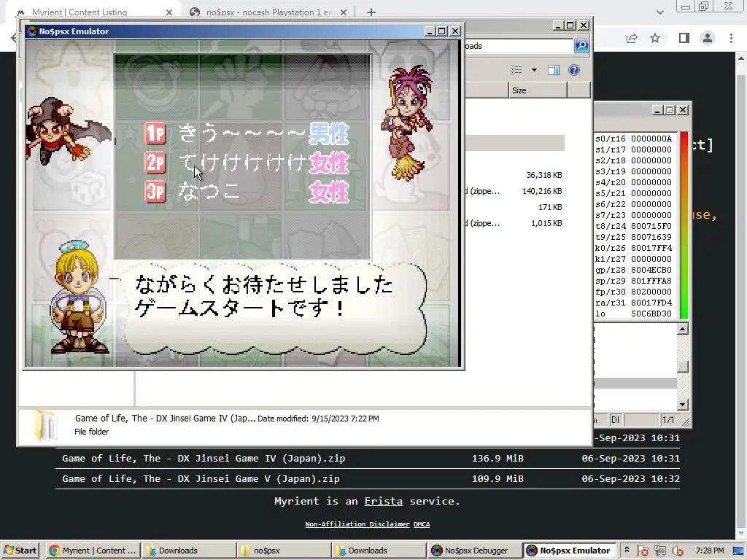This screenshot has width=747, height=560.
Task: Open the Chrome three-dot menu
Action: pyautogui.click(x=731, y=38)
